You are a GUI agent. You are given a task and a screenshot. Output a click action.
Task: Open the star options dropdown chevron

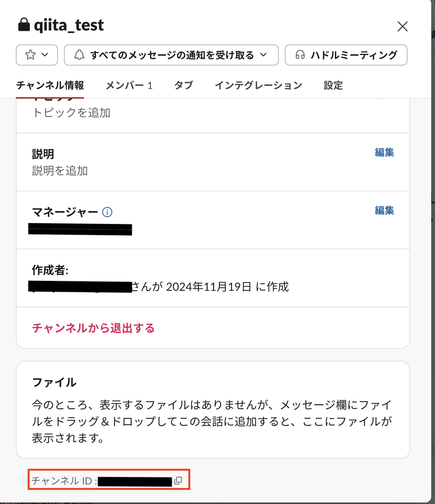(44, 55)
